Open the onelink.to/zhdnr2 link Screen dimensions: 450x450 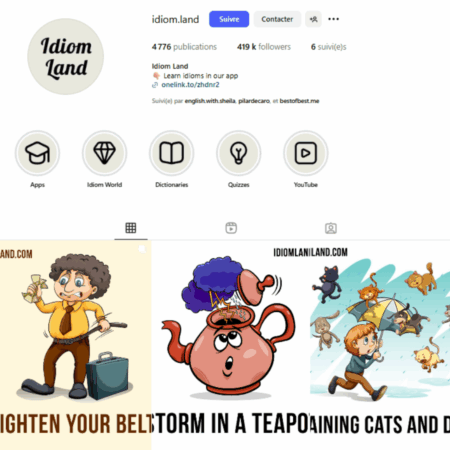pos(190,85)
